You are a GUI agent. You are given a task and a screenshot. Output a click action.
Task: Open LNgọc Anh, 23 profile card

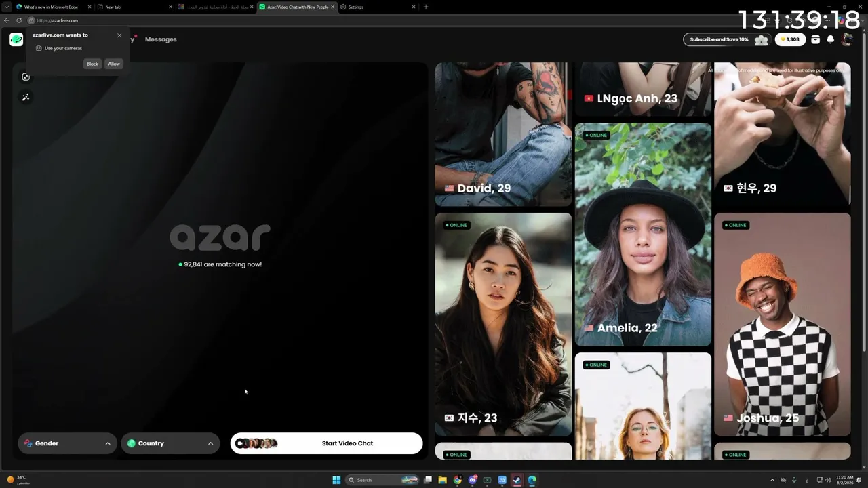point(643,89)
